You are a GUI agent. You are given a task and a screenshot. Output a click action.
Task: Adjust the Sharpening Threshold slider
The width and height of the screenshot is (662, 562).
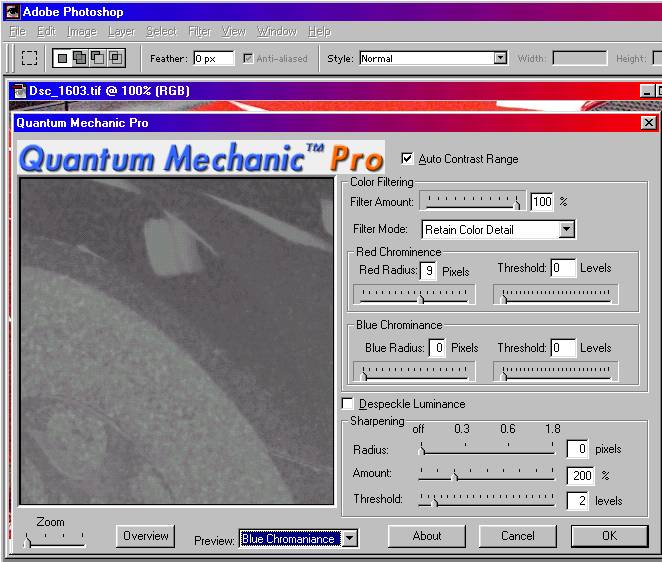click(x=487, y=500)
